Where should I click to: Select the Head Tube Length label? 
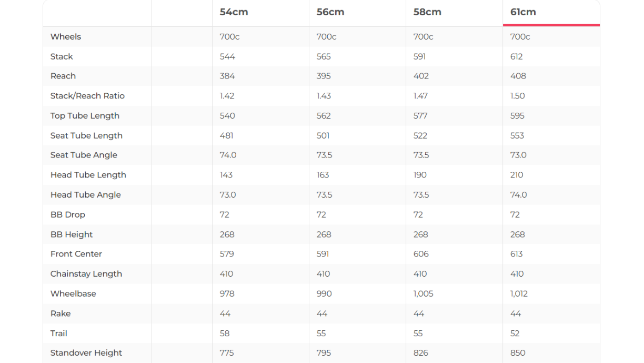(88, 175)
